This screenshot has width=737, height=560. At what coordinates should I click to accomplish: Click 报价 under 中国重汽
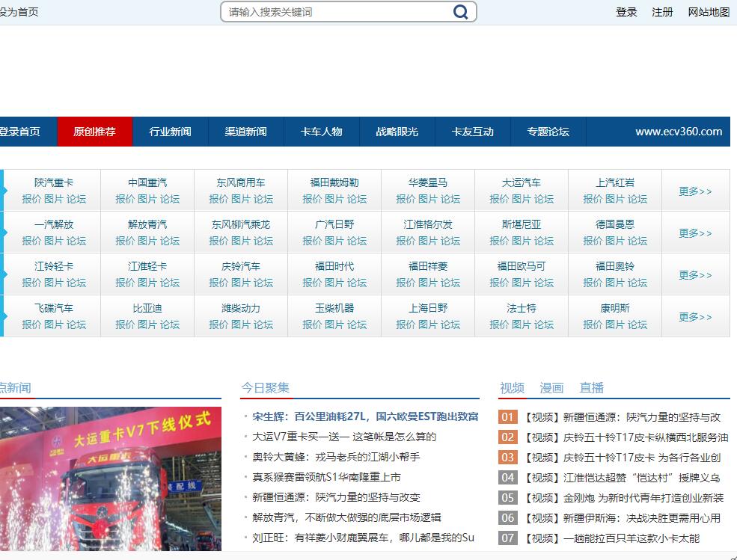click(125, 199)
